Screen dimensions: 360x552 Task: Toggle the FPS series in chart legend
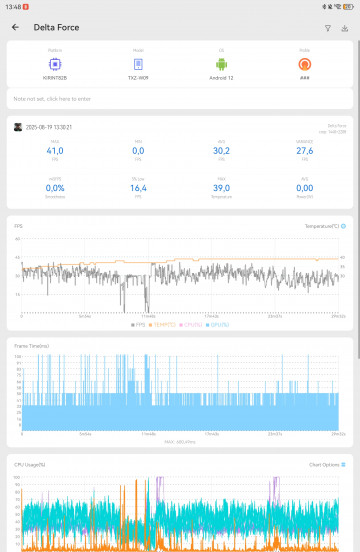[x=138, y=325]
